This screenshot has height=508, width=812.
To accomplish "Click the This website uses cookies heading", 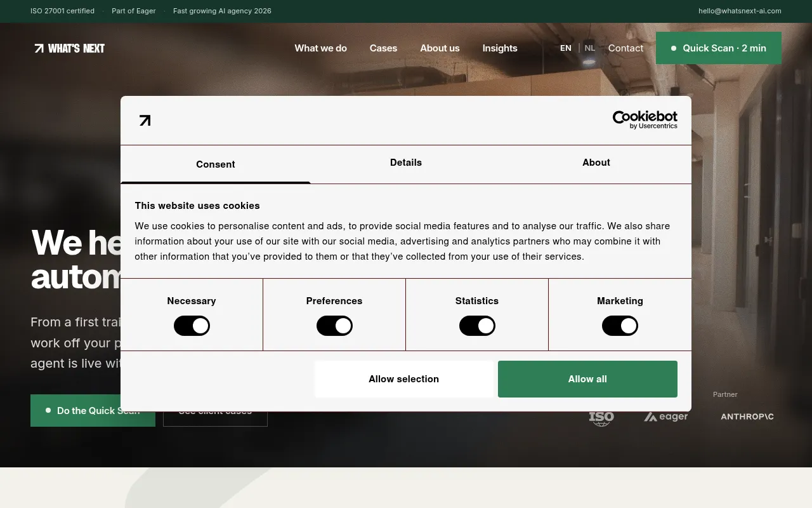I will [x=197, y=206].
